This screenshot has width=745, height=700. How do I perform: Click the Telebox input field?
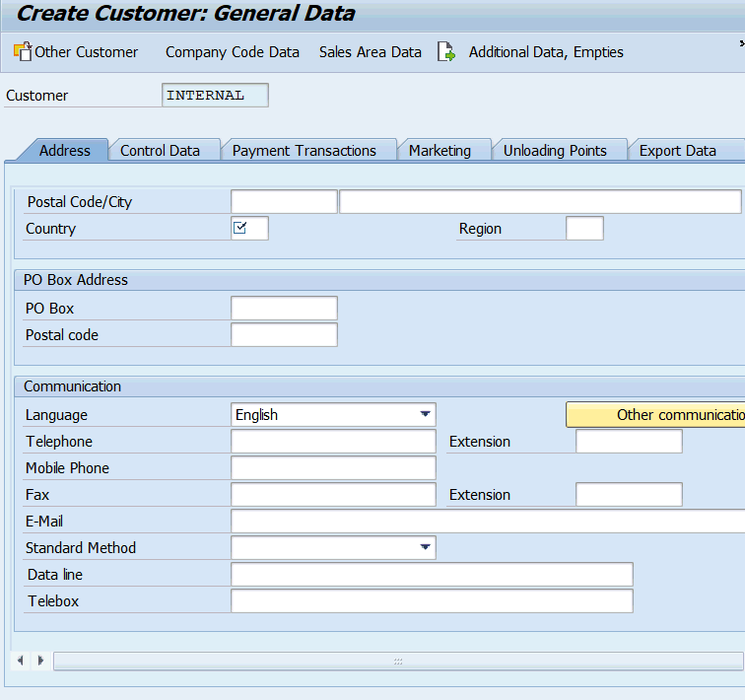click(x=432, y=600)
